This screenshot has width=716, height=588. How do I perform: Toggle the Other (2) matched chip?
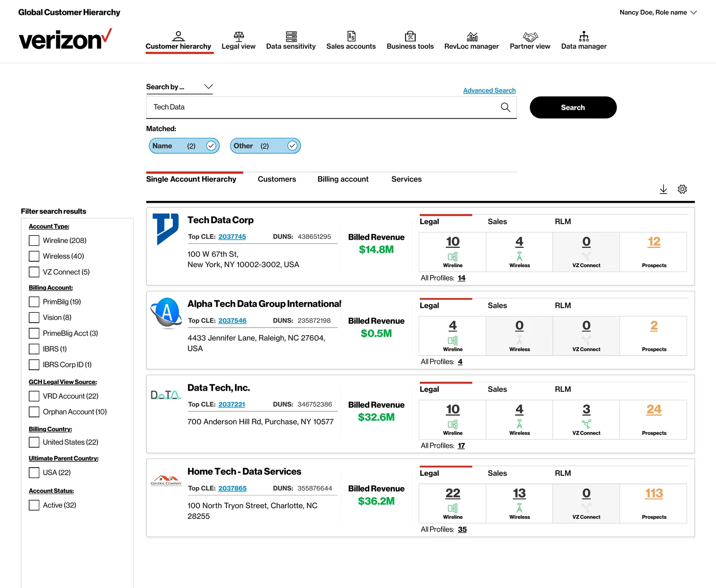(265, 146)
